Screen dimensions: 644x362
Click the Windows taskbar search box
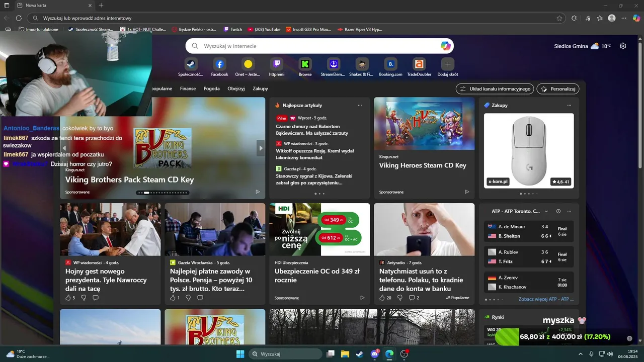285,354
